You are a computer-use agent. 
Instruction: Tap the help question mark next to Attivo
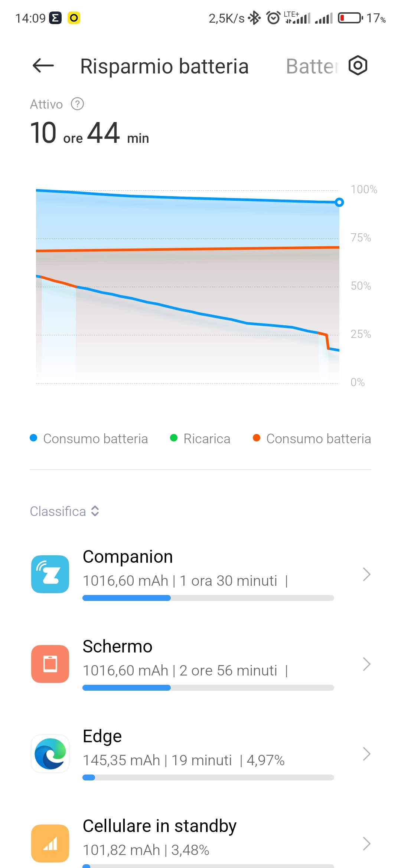point(77,104)
